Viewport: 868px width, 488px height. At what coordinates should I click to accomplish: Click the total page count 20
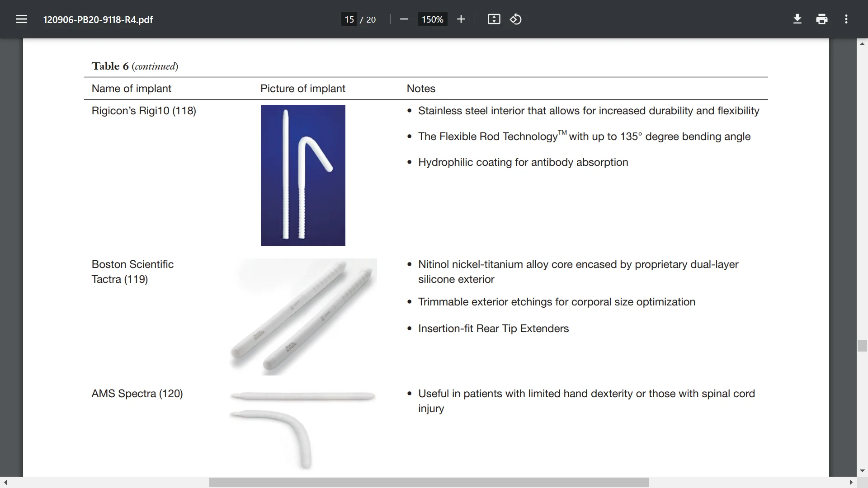[x=371, y=20]
